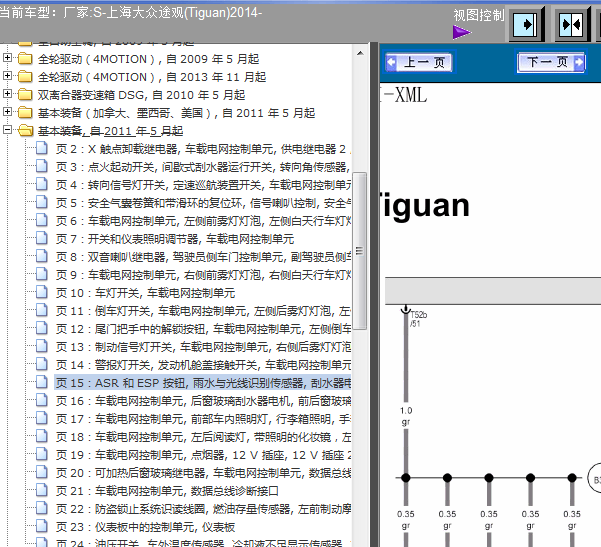This screenshot has width=601, height=547.
Task: Select 基本装备, 自 2011 年 5 月起 tree label
Action: coord(110,131)
